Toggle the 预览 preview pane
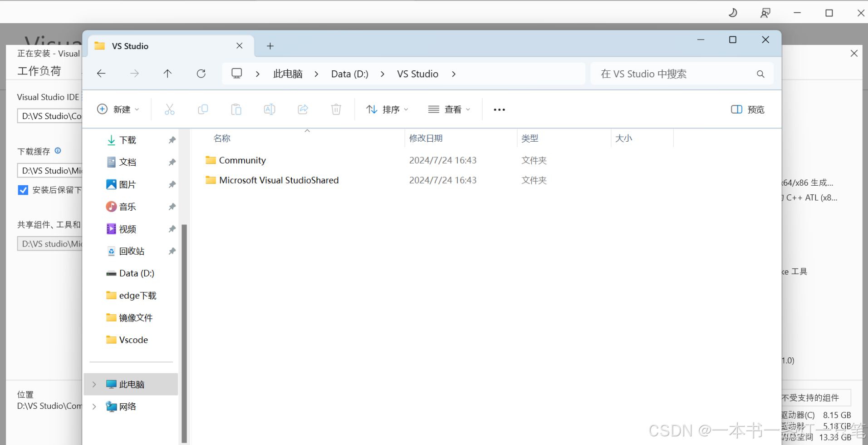This screenshot has height=445, width=868. pyautogui.click(x=747, y=109)
